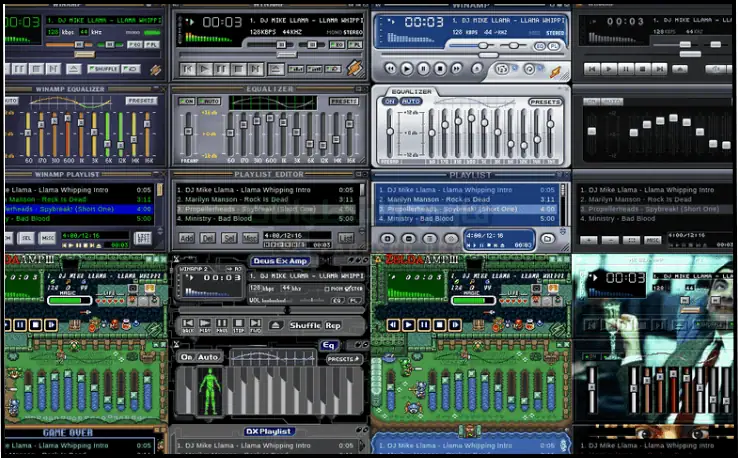The image size is (738, 458).
Task: Open PRESETS menu in the blue-skin Equalizer
Action: coord(544,102)
